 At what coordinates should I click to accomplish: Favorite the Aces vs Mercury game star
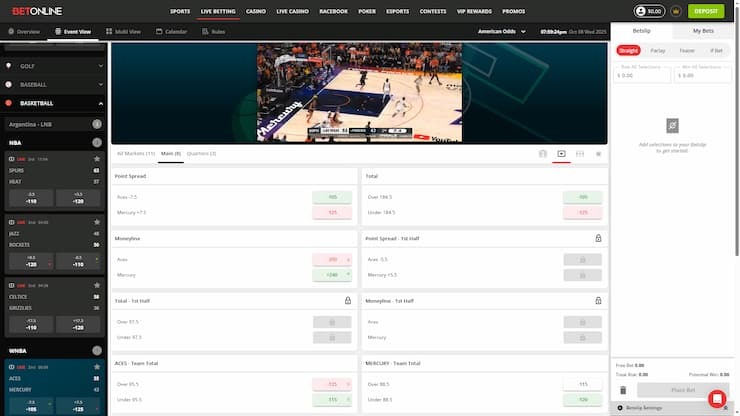pyautogui.click(x=97, y=367)
